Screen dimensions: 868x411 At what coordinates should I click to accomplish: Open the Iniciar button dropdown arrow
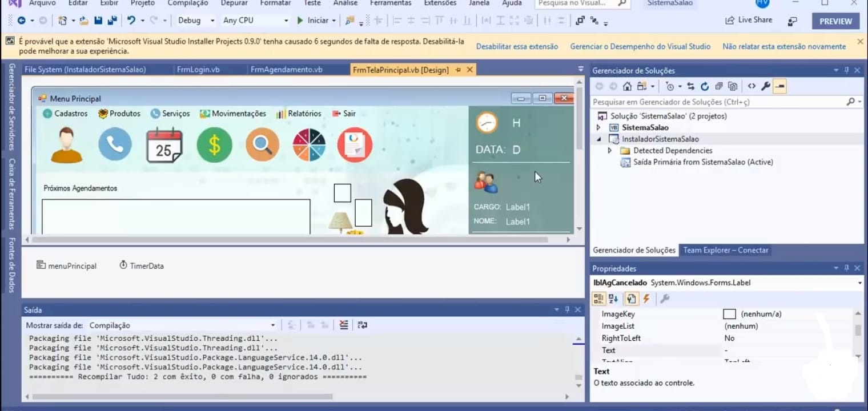[334, 21]
